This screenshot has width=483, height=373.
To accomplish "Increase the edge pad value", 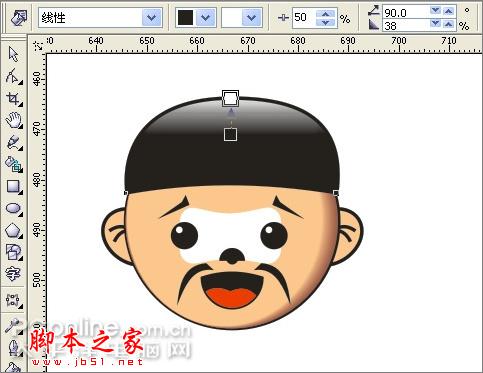I will [x=449, y=24].
